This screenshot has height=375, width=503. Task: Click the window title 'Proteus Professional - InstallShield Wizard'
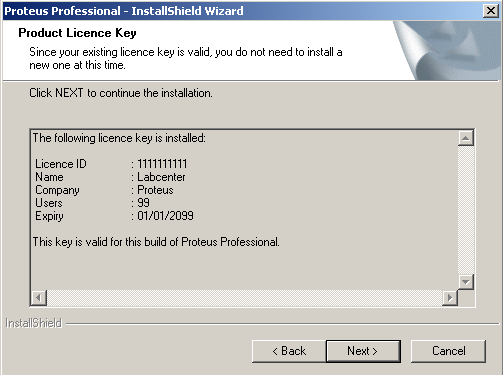point(124,11)
